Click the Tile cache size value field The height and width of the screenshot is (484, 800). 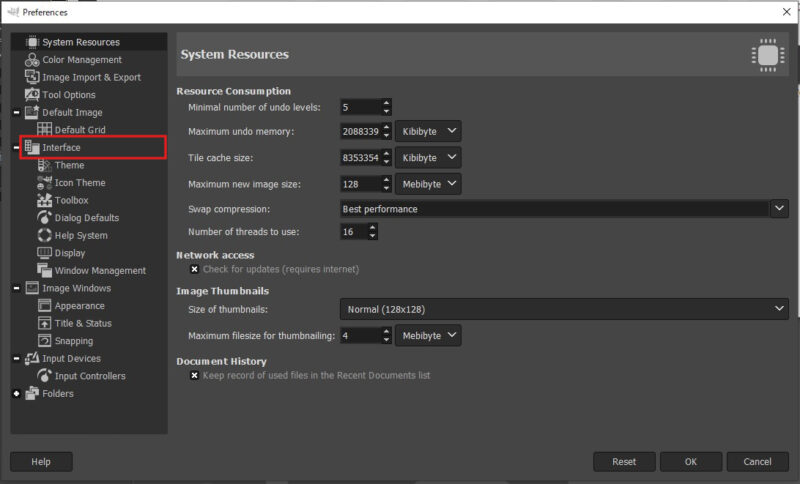point(361,158)
